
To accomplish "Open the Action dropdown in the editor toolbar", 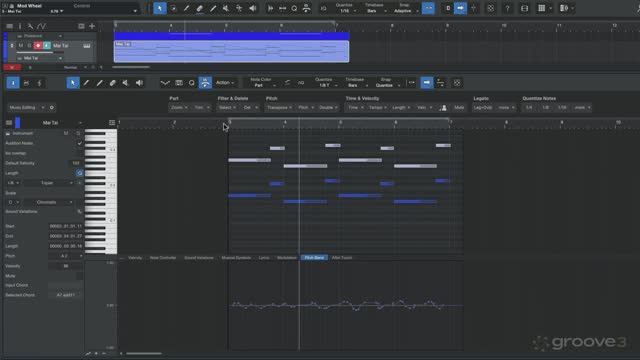I will (225, 83).
